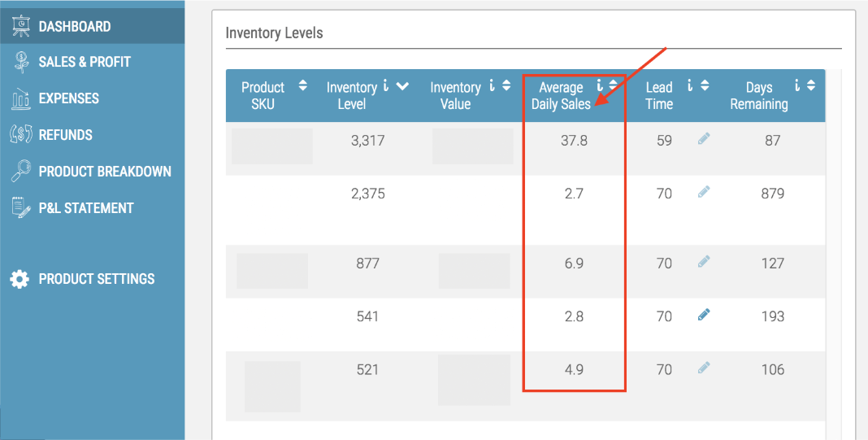This screenshot has height=440, width=868.
Task: Open the Dashboard sidebar item
Action: pos(74,27)
